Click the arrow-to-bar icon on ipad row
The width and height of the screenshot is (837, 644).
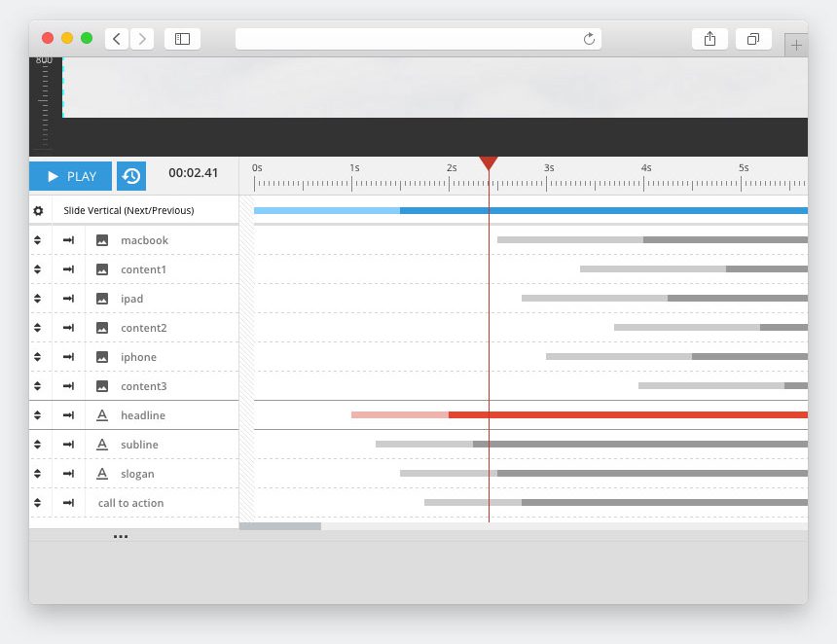tap(68, 299)
